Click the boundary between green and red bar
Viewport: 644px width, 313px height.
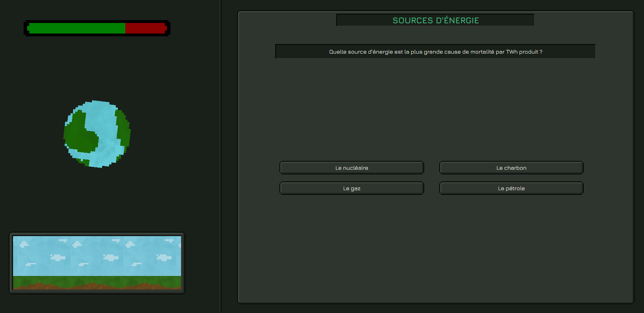click(125, 28)
